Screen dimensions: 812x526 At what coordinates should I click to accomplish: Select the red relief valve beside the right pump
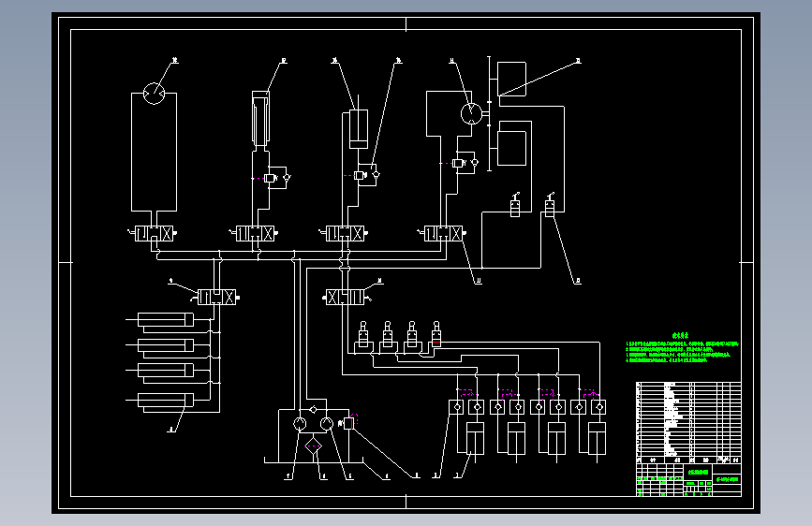[349, 423]
